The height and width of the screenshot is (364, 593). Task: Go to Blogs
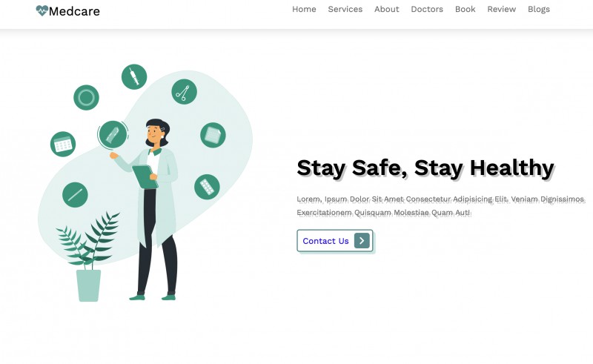click(x=539, y=9)
